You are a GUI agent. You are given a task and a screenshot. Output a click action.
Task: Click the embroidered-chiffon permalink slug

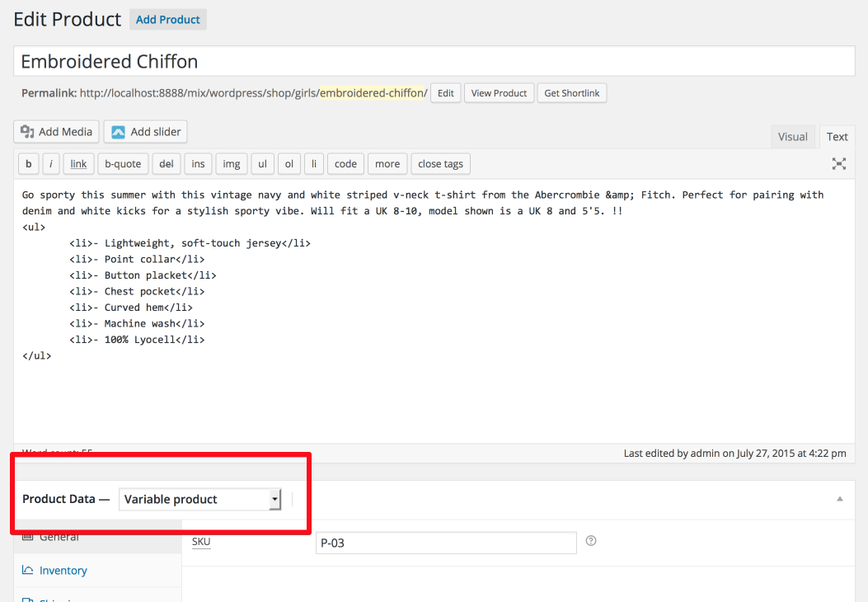(x=372, y=93)
